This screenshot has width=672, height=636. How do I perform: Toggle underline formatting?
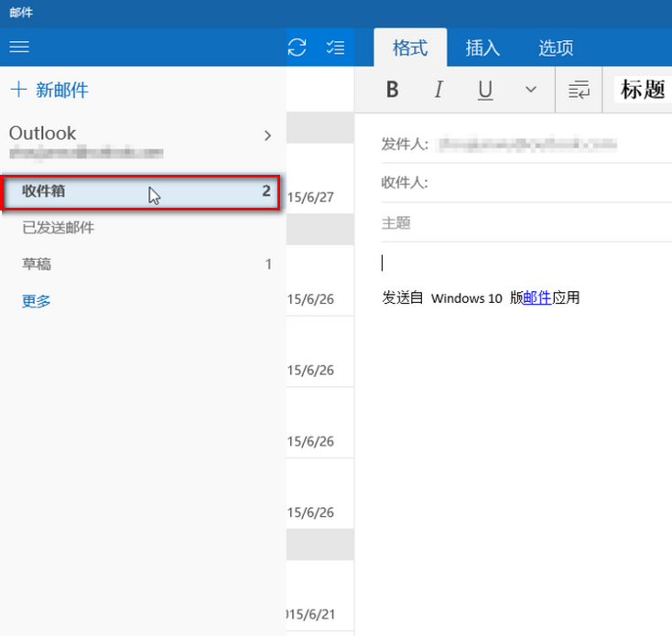point(485,90)
